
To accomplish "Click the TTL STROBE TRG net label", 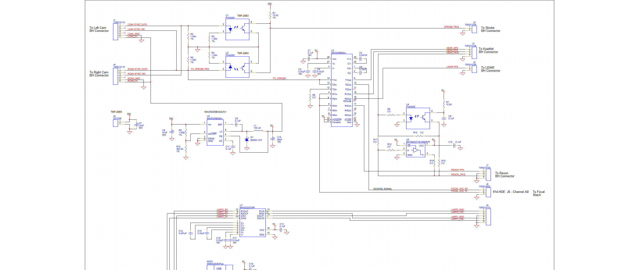I will (200, 69).
